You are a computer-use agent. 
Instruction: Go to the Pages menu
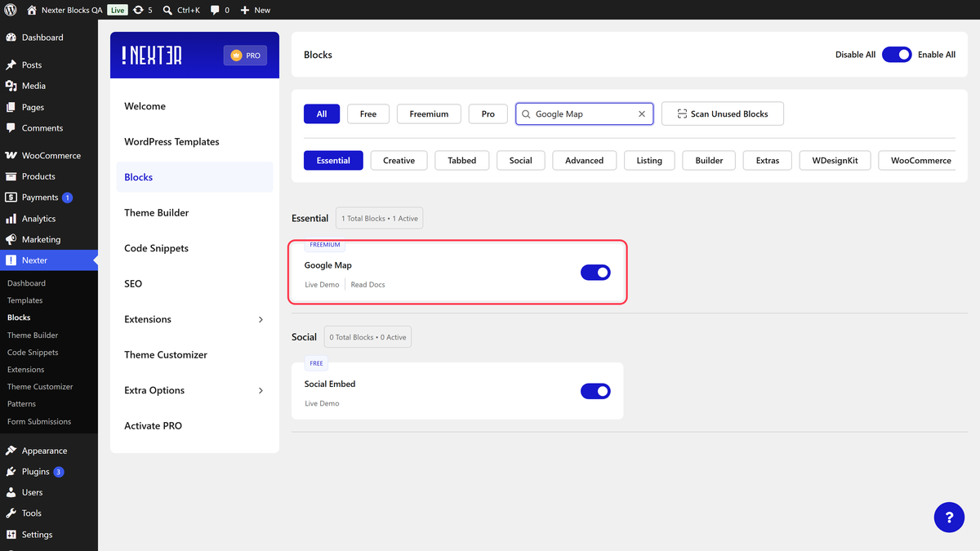pos(49,107)
